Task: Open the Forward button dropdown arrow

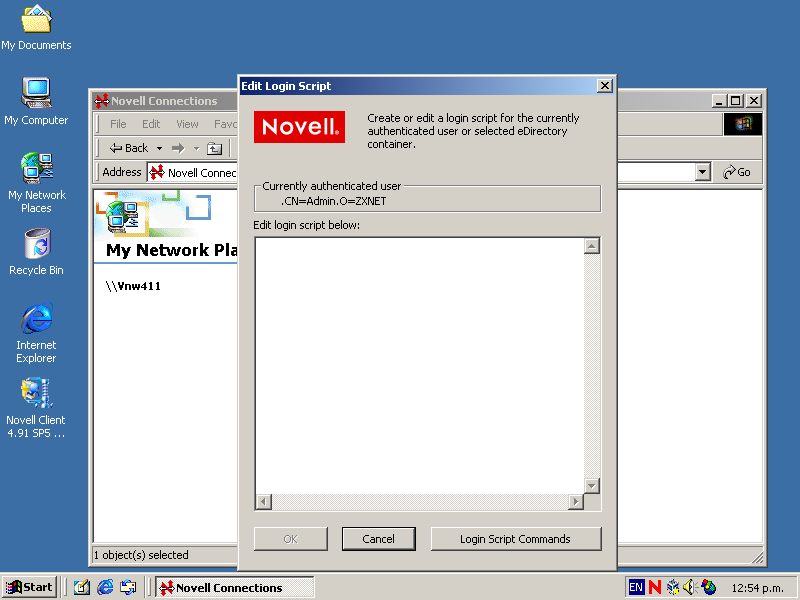Action: [196, 148]
